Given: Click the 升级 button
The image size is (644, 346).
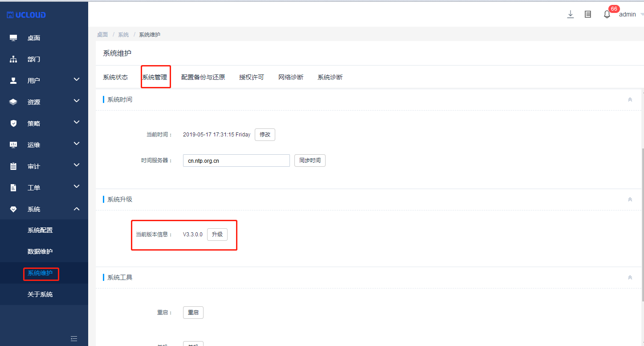Looking at the screenshot, I should (217, 235).
